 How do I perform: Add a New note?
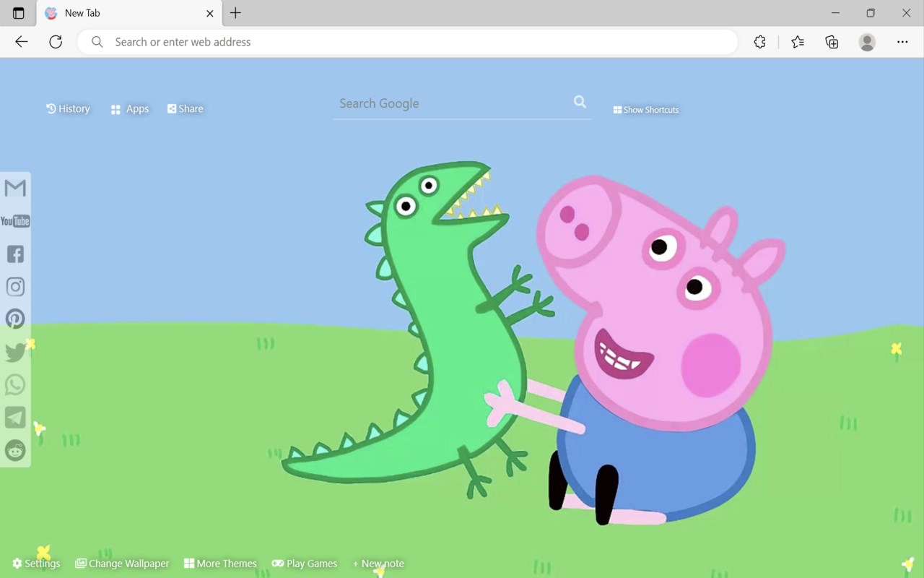pyautogui.click(x=378, y=564)
